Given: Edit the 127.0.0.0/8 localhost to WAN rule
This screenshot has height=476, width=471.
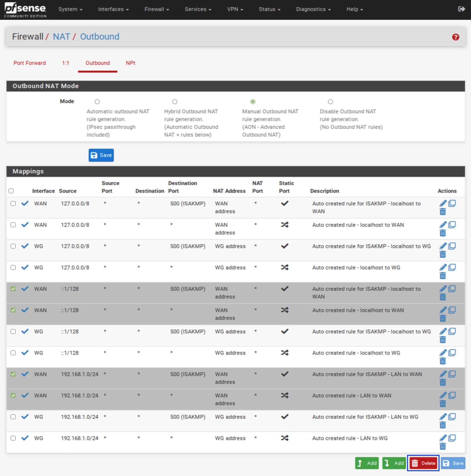Looking at the screenshot, I should 443,225.
